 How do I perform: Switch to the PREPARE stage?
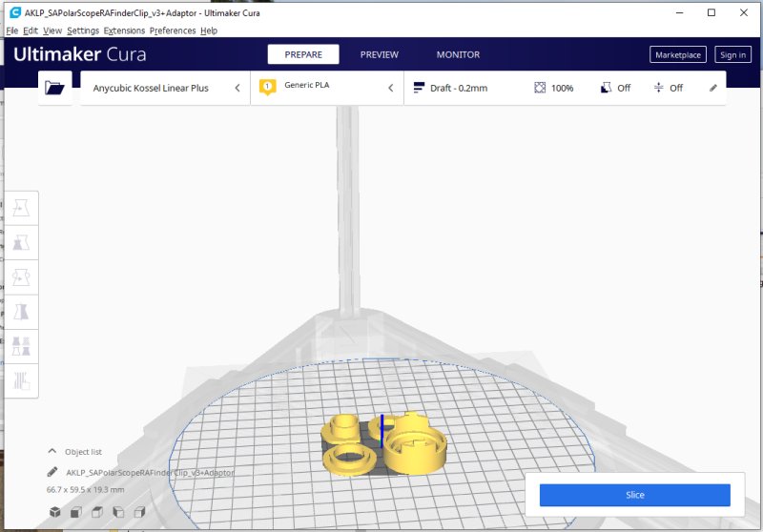pyautogui.click(x=303, y=54)
